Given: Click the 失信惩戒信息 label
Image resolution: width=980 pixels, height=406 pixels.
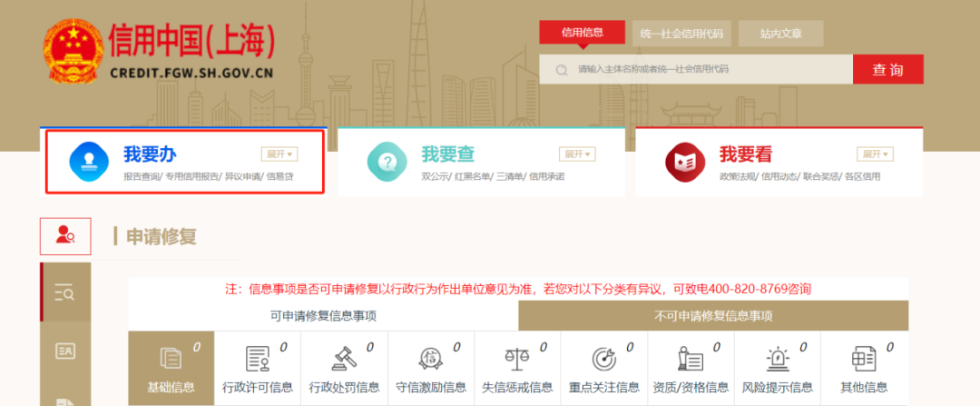Looking at the screenshot, I should (x=517, y=387).
